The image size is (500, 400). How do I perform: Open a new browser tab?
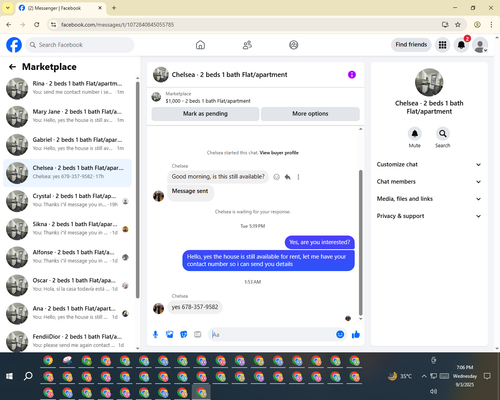pyautogui.click(x=114, y=8)
